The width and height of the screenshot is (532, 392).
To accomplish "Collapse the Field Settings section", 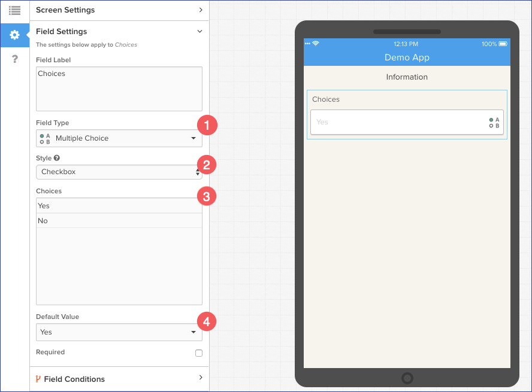I will 119,31.
